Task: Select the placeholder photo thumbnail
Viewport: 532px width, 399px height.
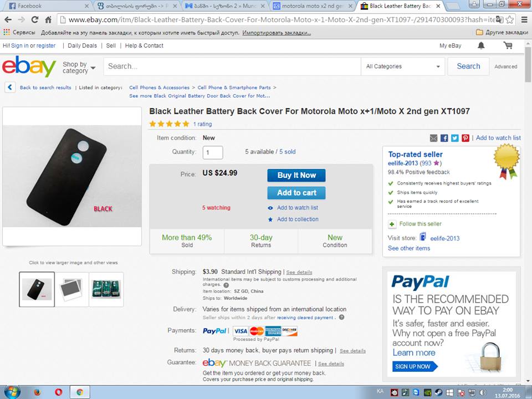Action: click(71, 289)
